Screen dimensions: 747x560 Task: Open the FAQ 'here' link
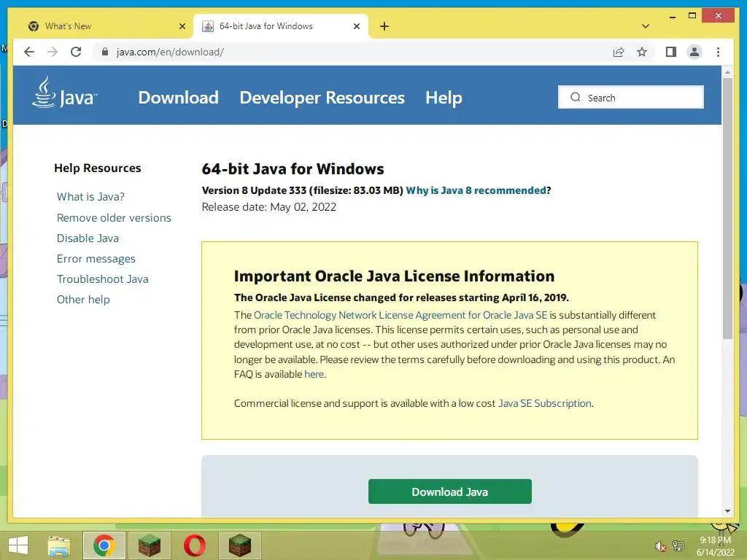(314, 374)
